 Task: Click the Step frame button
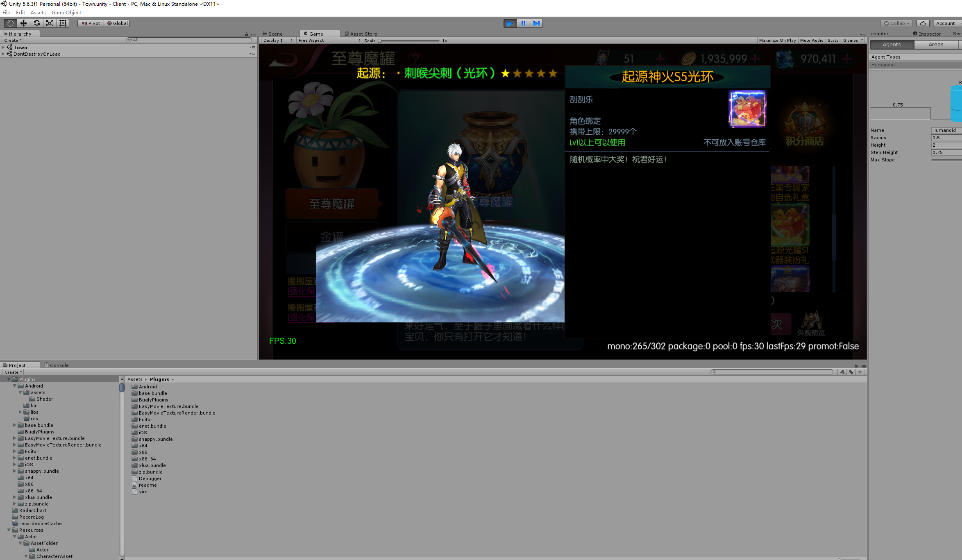[536, 23]
